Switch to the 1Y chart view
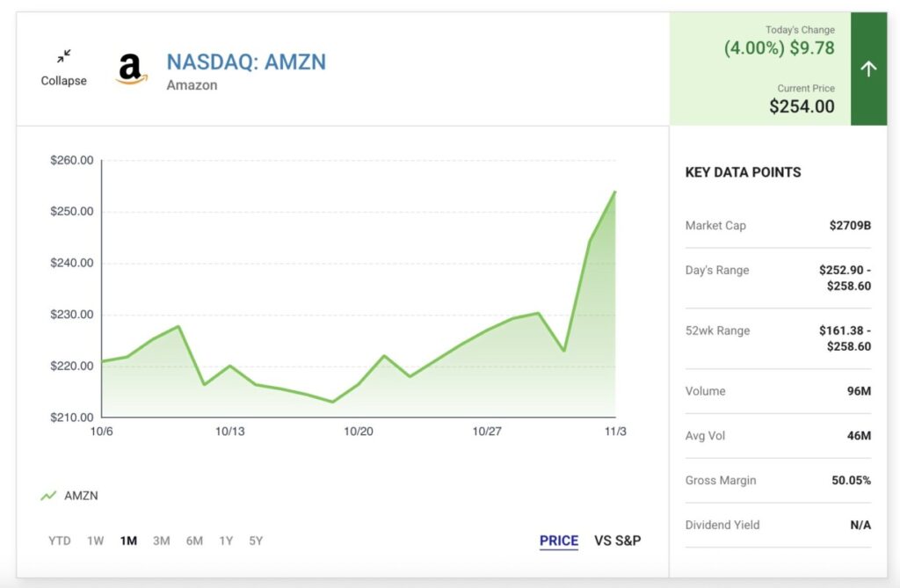Image resolution: width=900 pixels, height=588 pixels. [x=225, y=541]
